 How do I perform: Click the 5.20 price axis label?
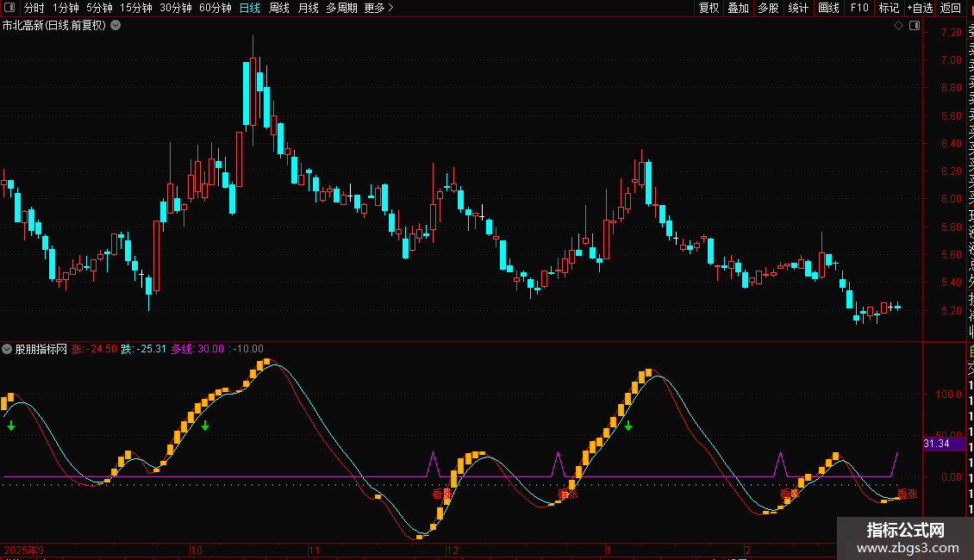pyautogui.click(x=951, y=310)
